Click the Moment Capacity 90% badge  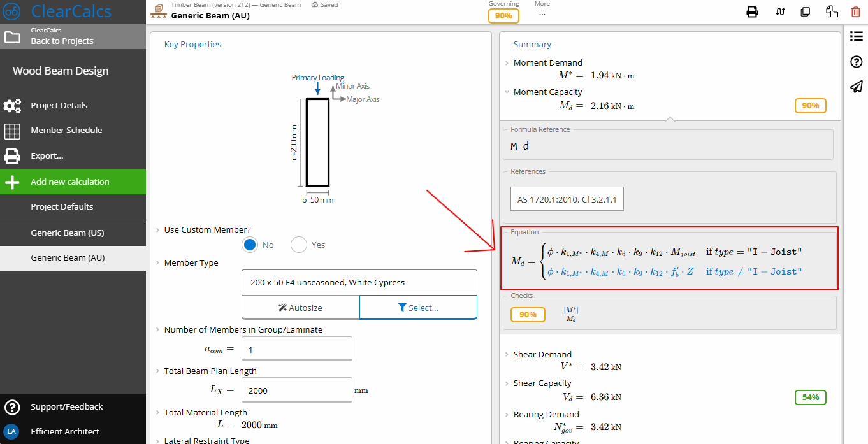point(811,106)
